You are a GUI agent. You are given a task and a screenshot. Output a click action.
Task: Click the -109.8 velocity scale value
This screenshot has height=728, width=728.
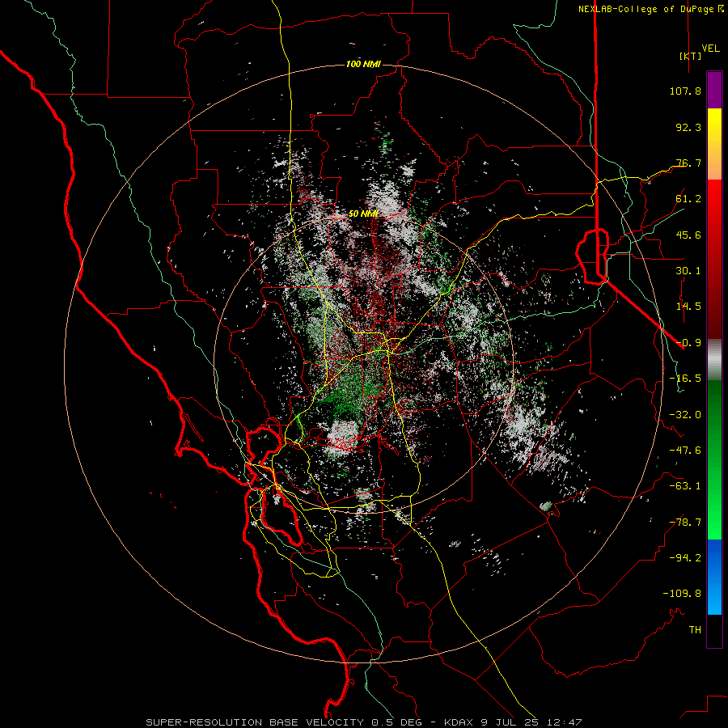pyautogui.click(x=682, y=594)
